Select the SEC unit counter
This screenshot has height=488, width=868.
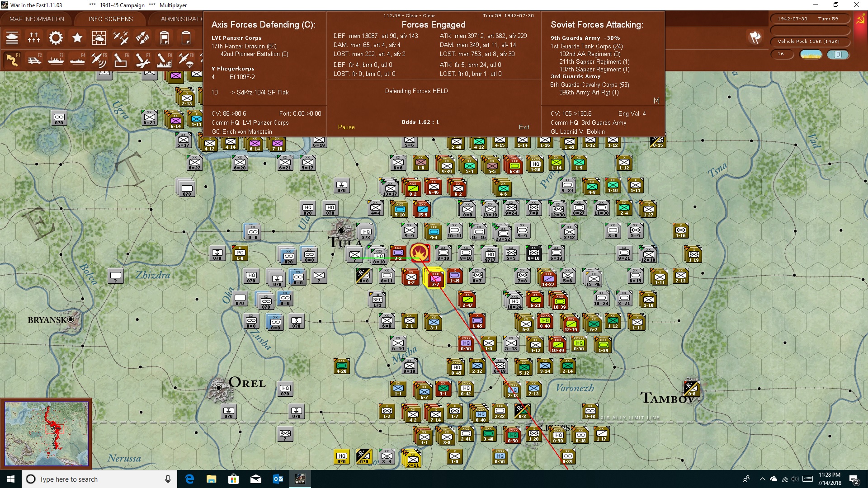coord(377,300)
